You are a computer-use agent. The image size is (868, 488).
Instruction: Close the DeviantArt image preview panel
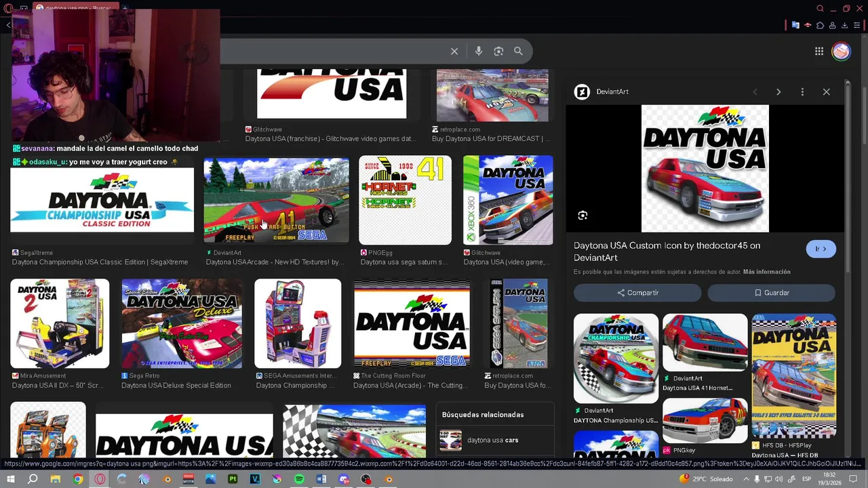click(x=826, y=91)
